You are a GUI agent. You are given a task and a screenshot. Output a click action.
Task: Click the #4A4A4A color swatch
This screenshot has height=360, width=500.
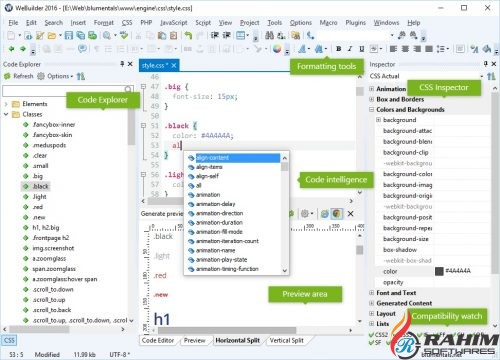[439, 271]
